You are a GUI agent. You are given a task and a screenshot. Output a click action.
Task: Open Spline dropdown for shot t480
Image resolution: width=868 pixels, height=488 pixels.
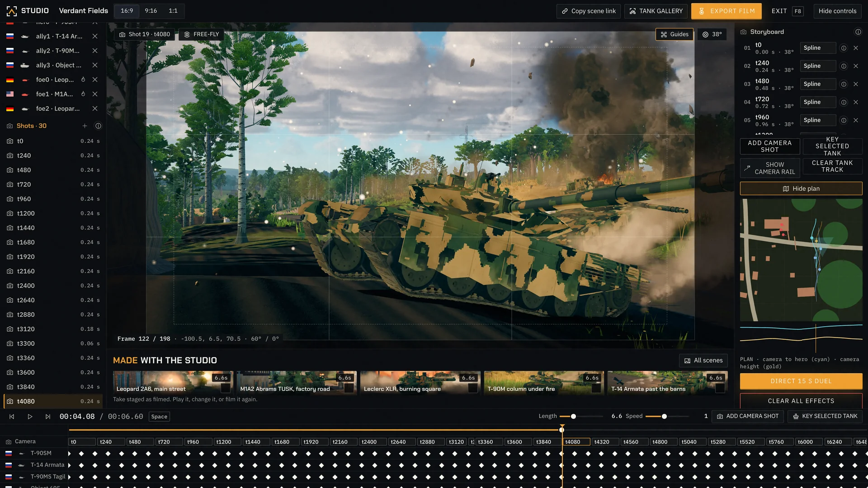click(818, 84)
